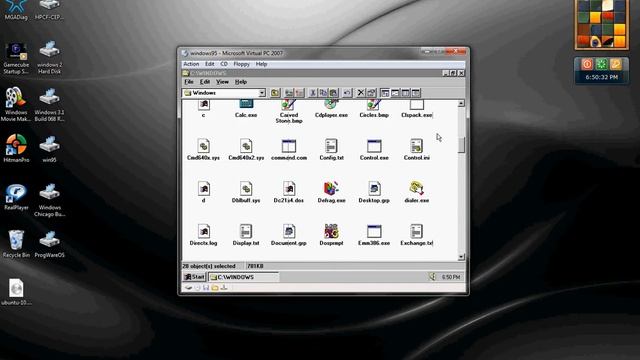
Task: Click the Disconnect Net Drive toolbar icon
Action: pos(300,93)
